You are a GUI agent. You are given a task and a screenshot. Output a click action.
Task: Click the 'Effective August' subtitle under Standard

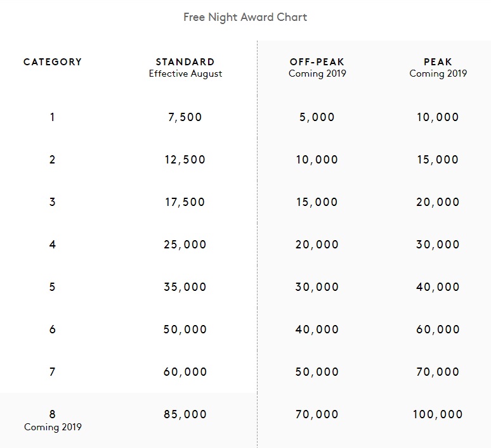185,74
